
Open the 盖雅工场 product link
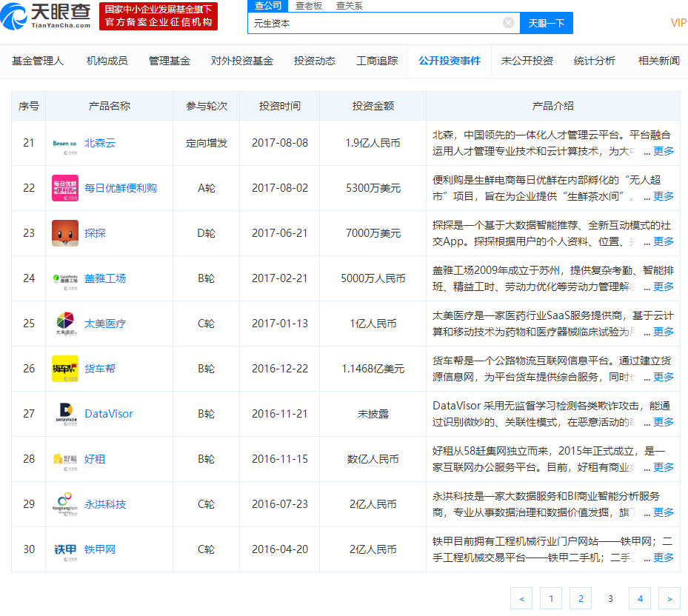coord(105,278)
